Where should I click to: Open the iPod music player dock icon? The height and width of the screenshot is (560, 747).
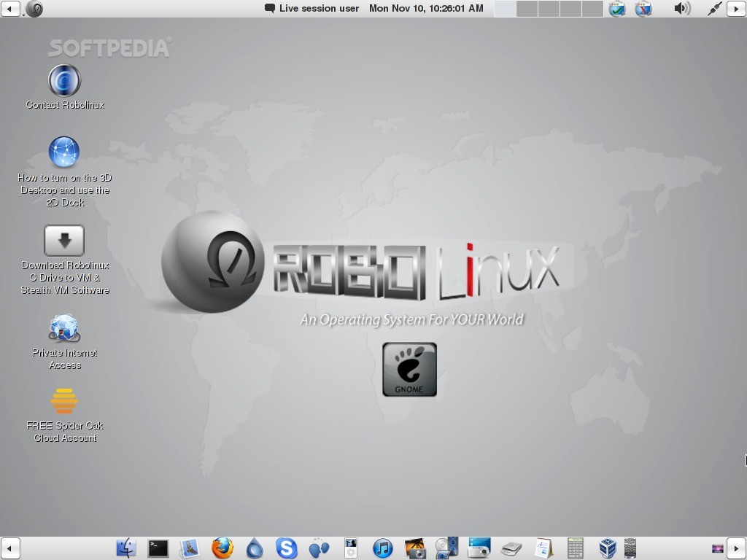351,548
